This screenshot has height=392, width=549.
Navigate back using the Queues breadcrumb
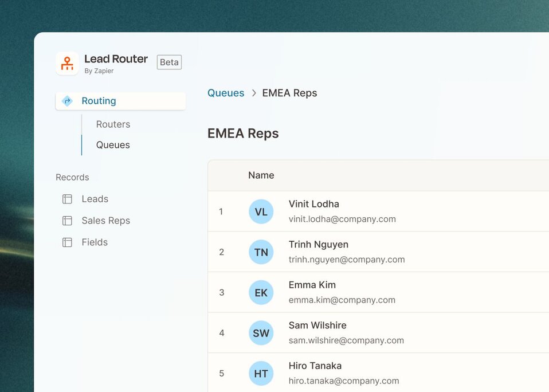(225, 92)
